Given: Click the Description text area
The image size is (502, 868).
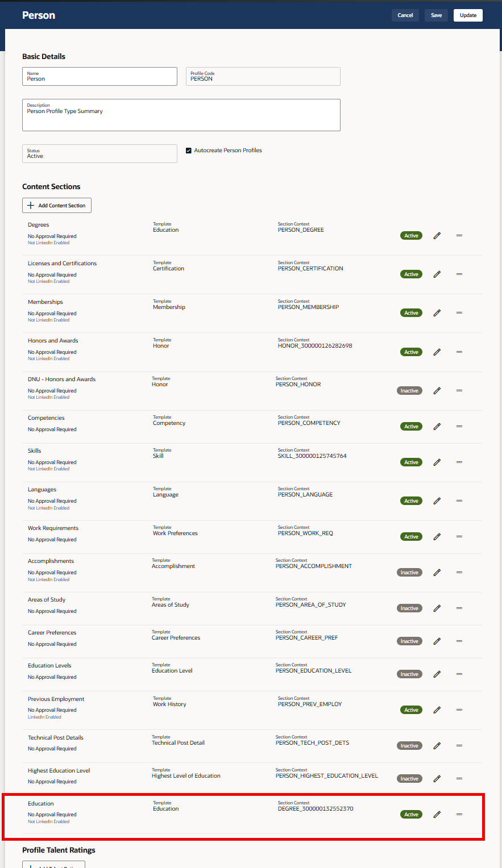Looking at the screenshot, I should pyautogui.click(x=181, y=115).
